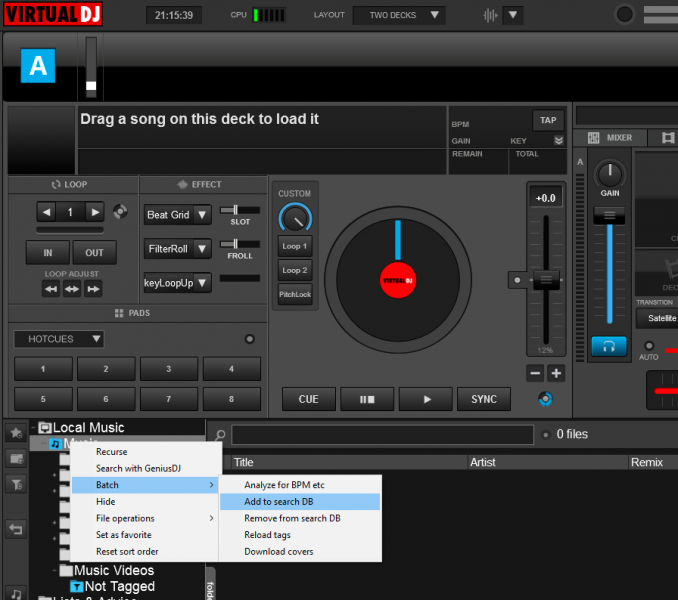Open the LAYOUT Two Decks dropdown
Viewport: 678px width, 600px height.
click(x=399, y=15)
